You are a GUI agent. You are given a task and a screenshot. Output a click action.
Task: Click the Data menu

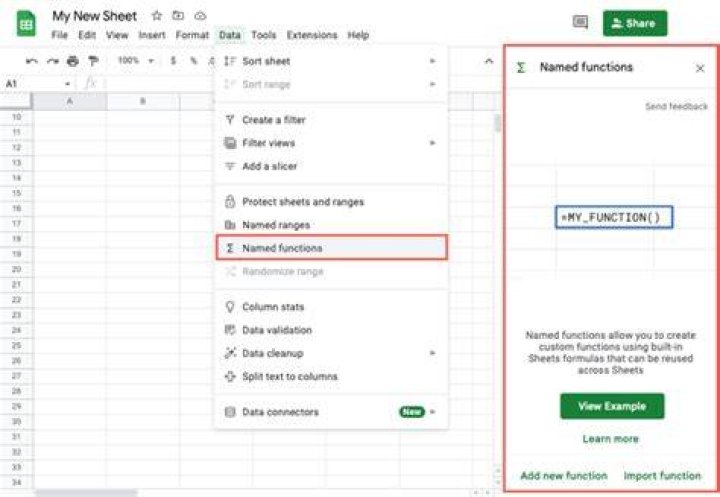[230, 35]
